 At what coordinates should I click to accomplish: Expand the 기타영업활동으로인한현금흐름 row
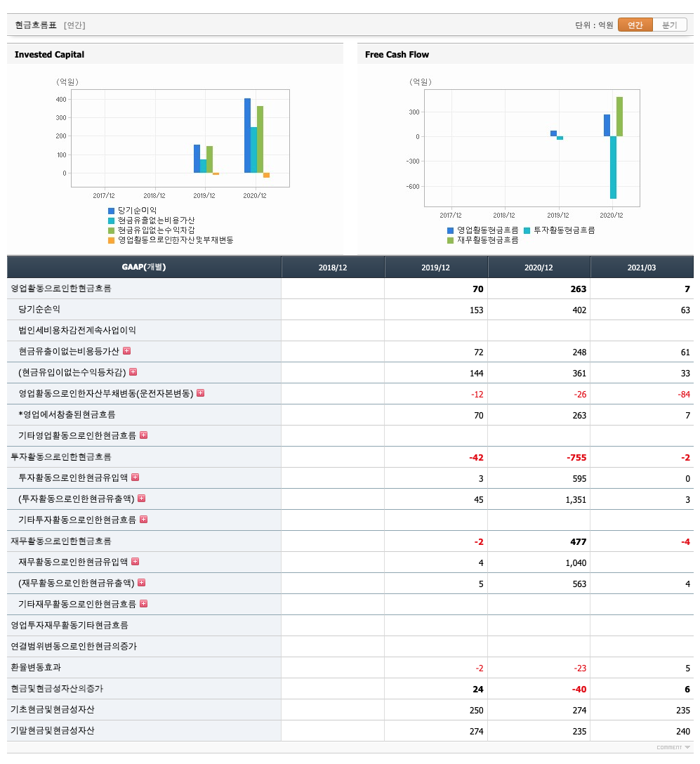(143, 435)
